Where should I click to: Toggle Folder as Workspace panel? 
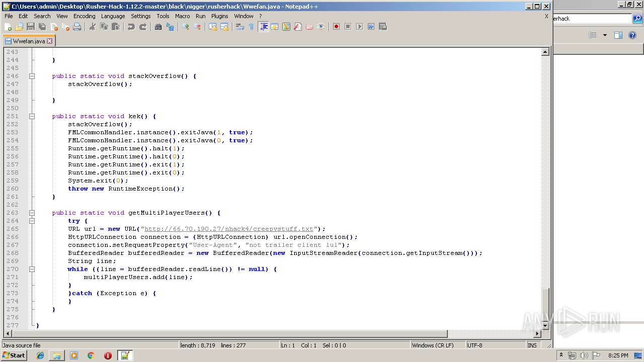pyautogui.click(x=309, y=27)
